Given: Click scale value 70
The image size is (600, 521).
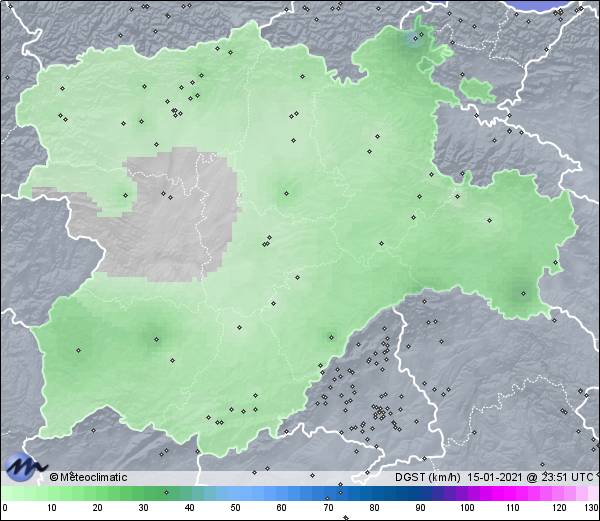Looking at the screenshot, I should [328, 508].
